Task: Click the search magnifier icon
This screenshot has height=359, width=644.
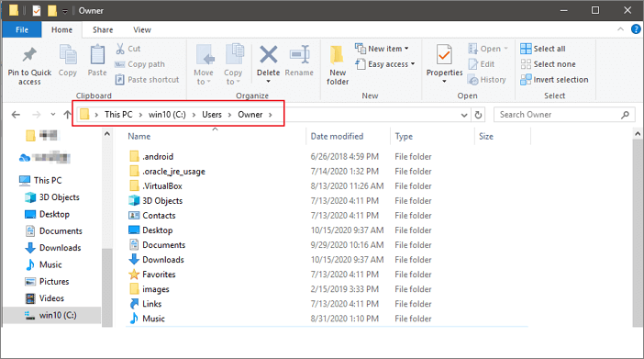Action: pos(625,115)
